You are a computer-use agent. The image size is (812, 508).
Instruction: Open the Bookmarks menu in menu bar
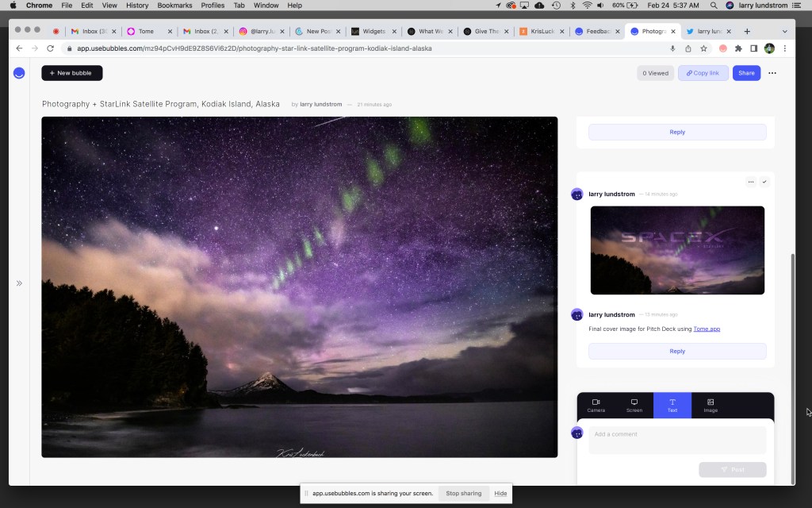pyautogui.click(x=174, y=6)
